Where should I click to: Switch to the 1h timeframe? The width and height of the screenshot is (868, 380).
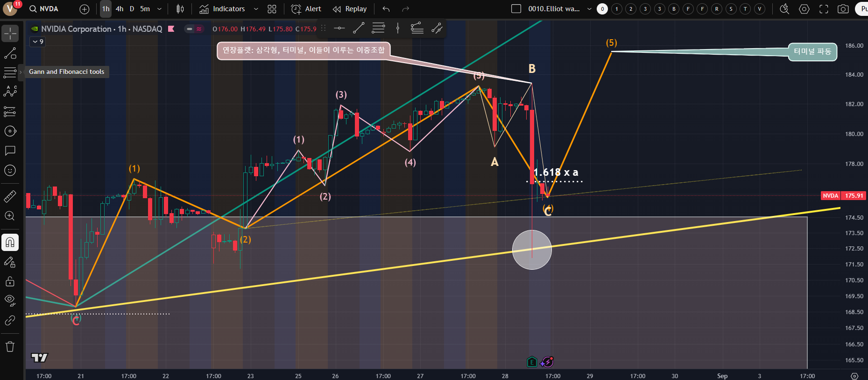[106, 9]
